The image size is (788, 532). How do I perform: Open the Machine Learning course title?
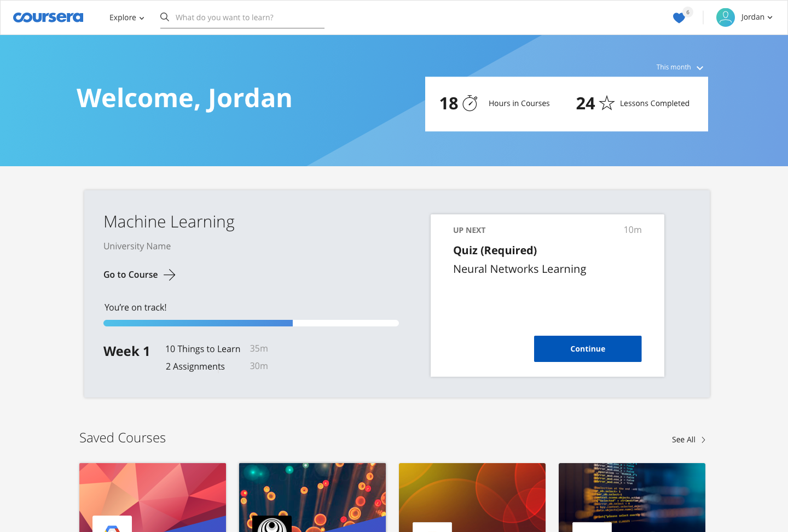tap(169, 222)
